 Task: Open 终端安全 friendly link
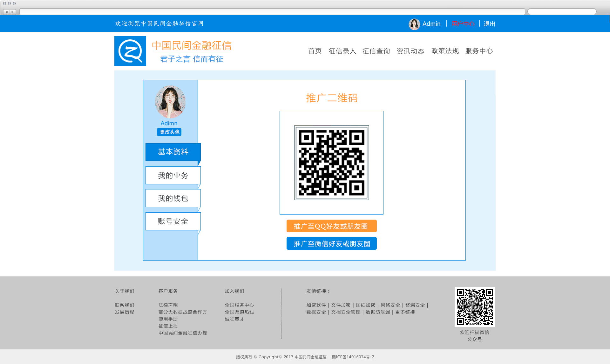tap(415, 305)
